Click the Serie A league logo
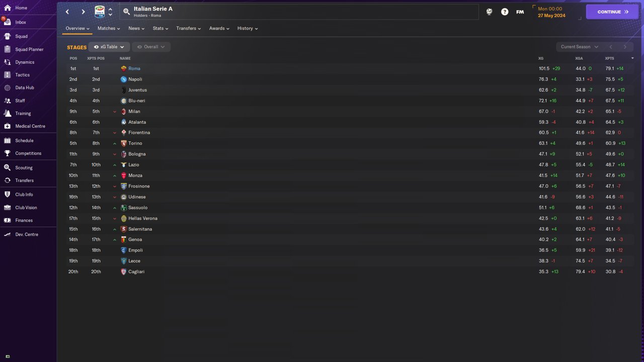 click(x=100, y=12)
